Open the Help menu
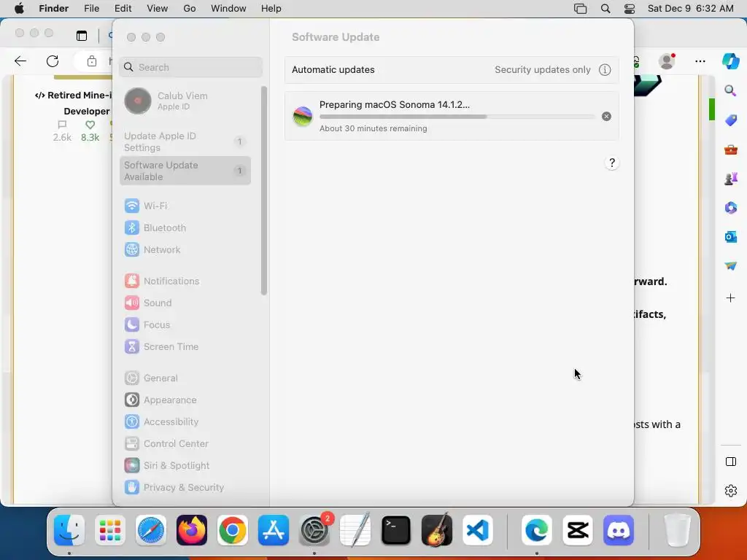747x560 pixels. tap(271, 9)
